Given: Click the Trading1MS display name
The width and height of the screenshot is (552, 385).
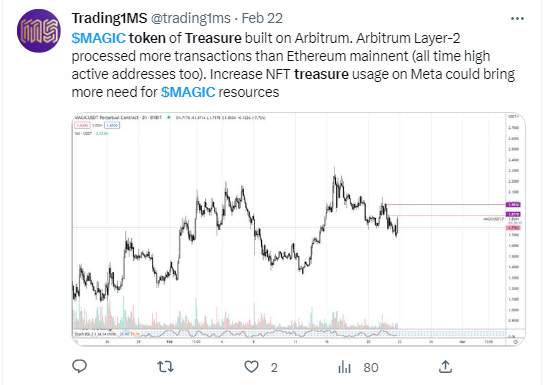Looking at the screenshot, I should [x=109, y=18].
